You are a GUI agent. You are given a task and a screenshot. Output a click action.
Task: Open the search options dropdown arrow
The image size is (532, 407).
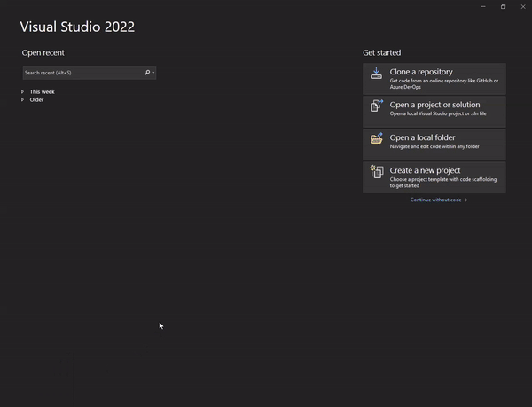point(153,73)
